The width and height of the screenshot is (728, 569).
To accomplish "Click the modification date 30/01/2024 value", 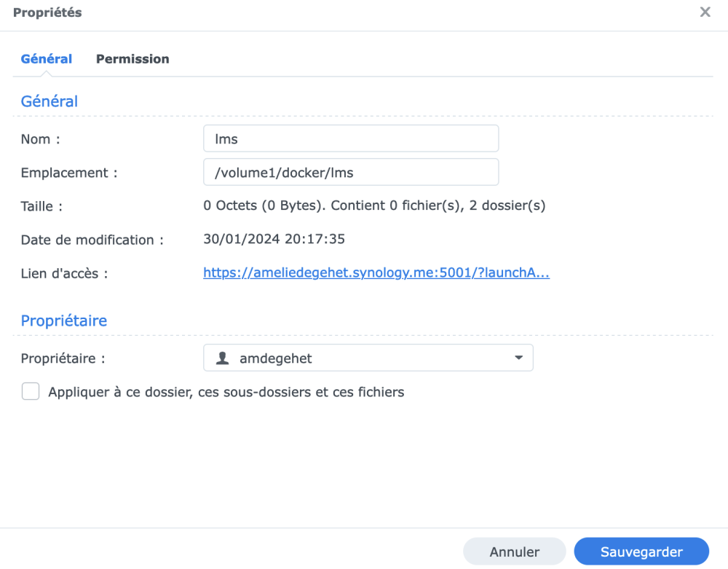I will tap(274, 239).
